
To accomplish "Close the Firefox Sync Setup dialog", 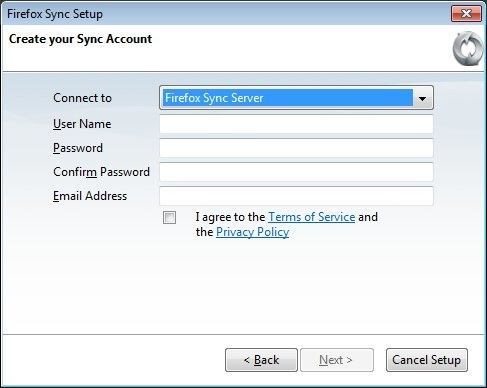I will [x=466, y=14].
